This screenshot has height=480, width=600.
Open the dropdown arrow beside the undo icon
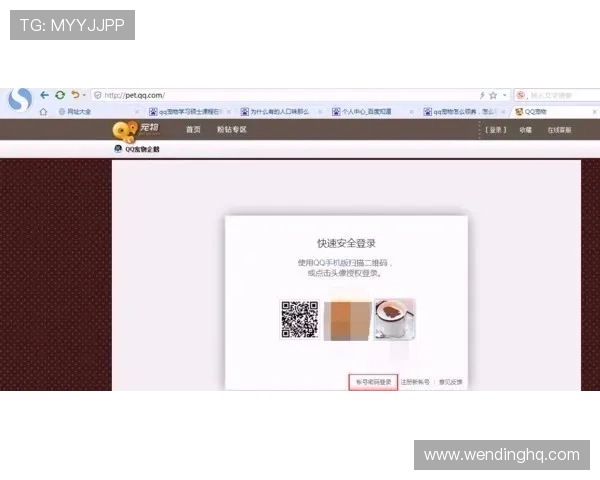pos(84,95)
